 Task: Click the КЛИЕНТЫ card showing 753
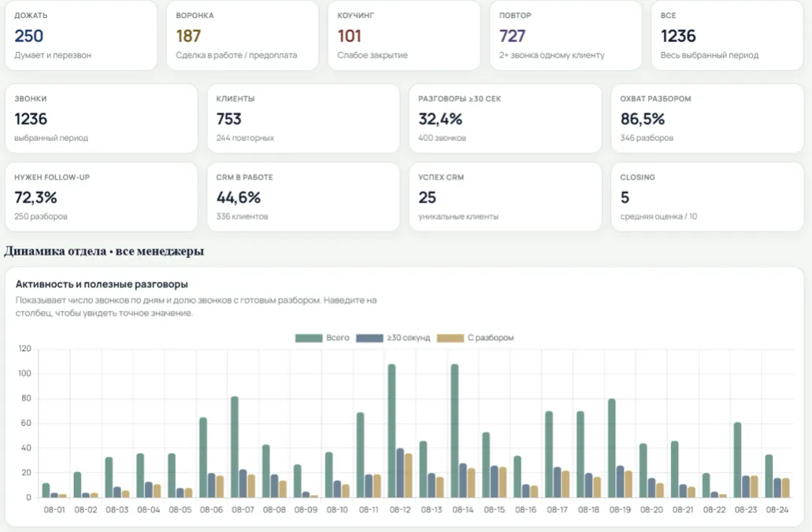(303, 119)
